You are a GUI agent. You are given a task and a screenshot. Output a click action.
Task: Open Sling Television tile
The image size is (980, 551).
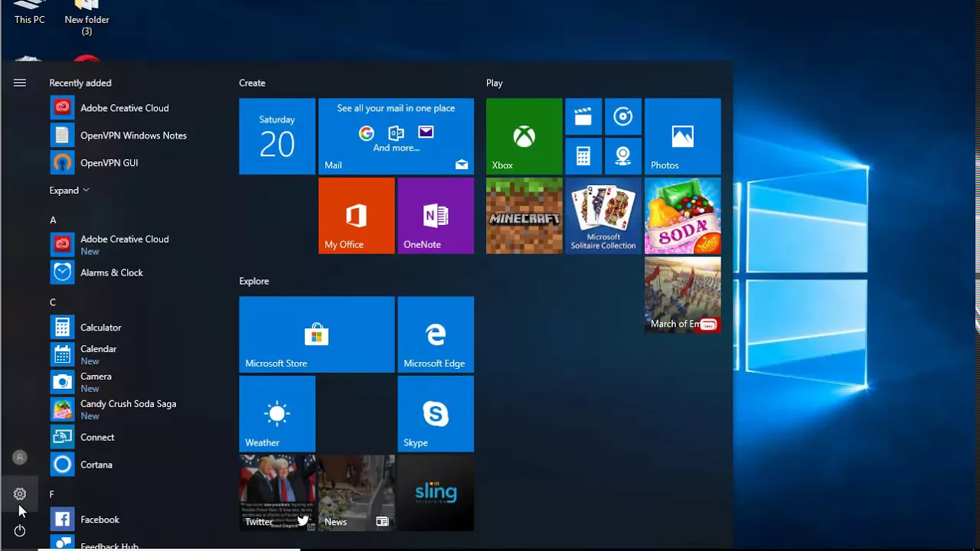pyautogui.click(x=436, y=493)
